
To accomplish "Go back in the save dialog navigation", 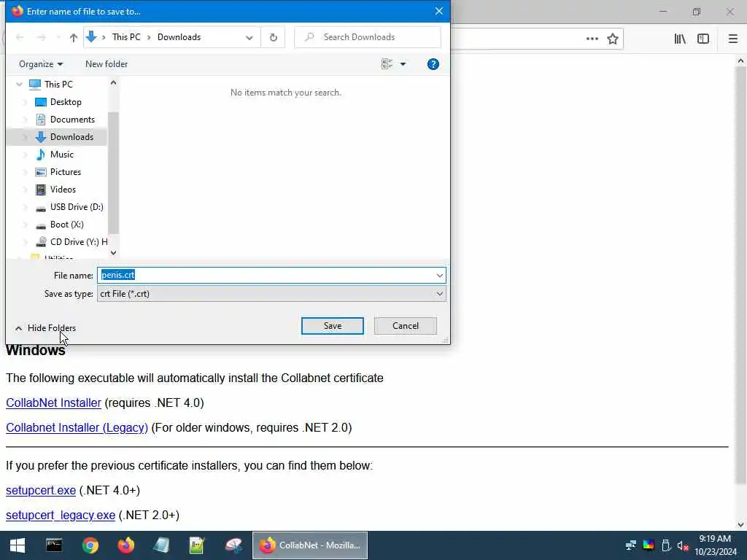I will (20, 37).
